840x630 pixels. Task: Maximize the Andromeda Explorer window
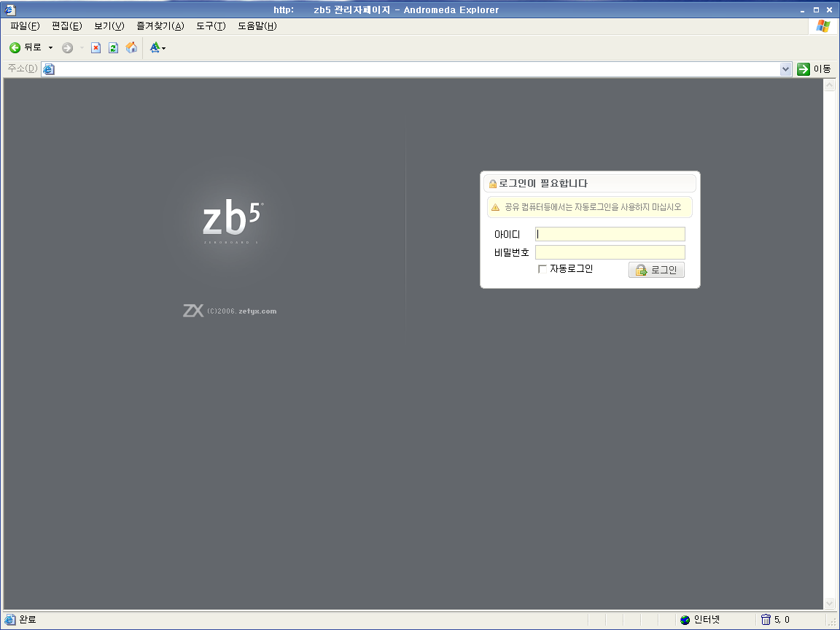(816, 10)
